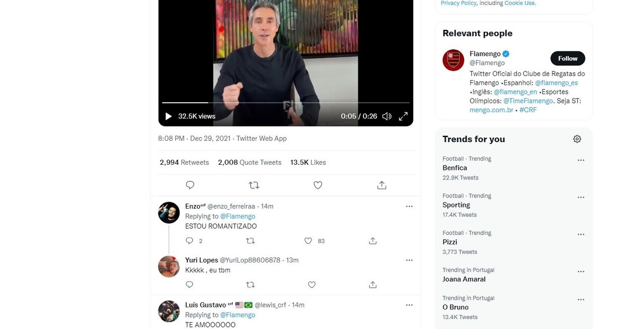Open more options for Benfica trend
The height and width of the screenshot is (329, 644).
pyautogui.click(x=581, y=160)
